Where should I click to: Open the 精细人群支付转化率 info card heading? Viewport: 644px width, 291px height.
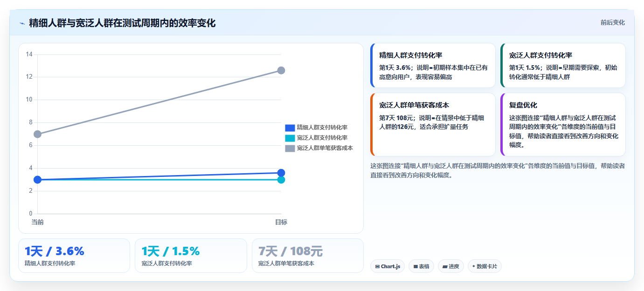(410, 55)
